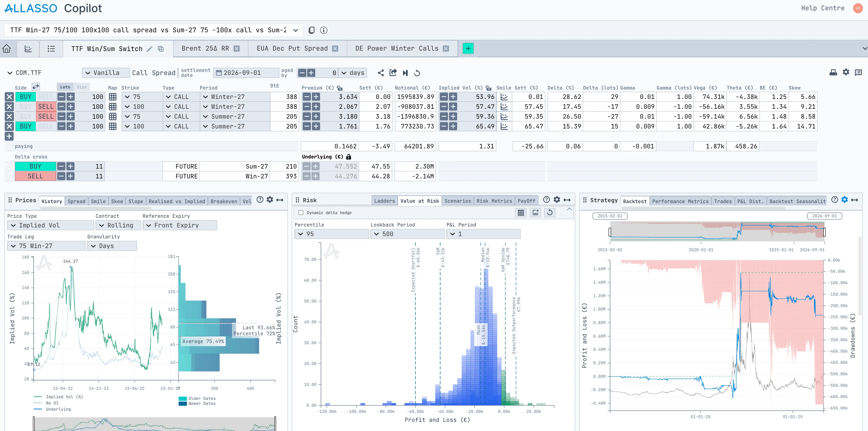868x431 pixels.
Task: Open the Vanilla product type dropdown
Action: 106,73
